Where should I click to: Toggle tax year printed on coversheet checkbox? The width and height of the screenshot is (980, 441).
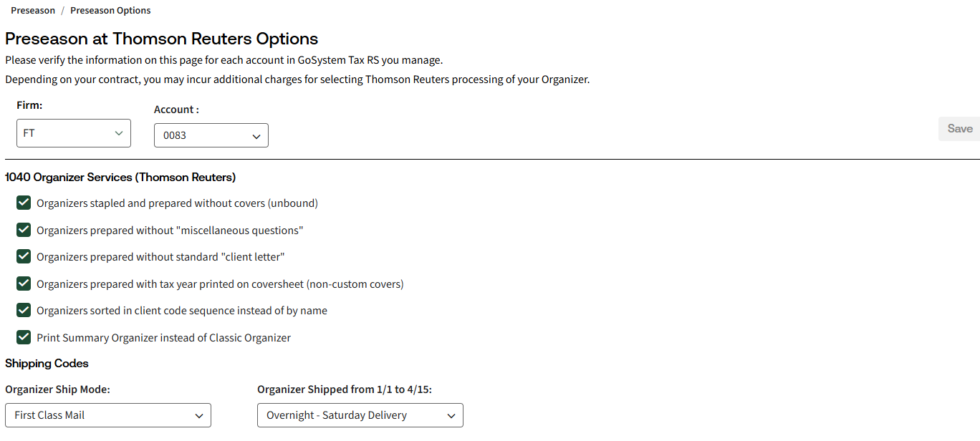pos(24,283)
